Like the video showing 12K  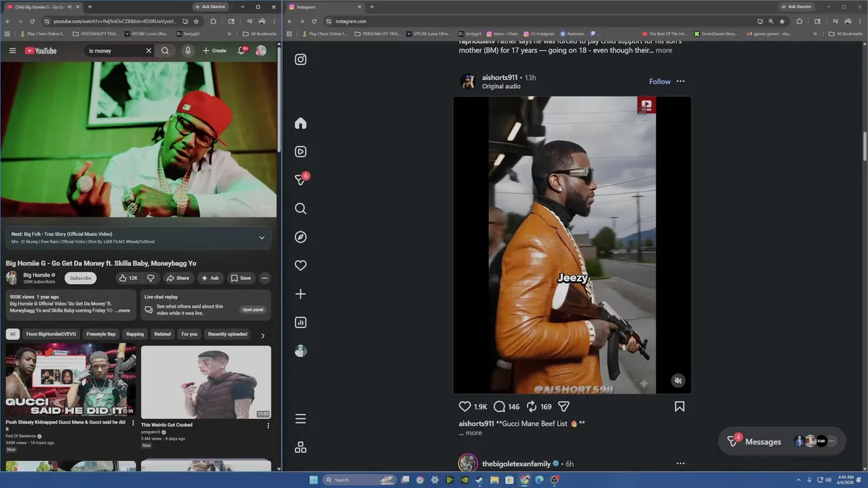click(128, 278)
